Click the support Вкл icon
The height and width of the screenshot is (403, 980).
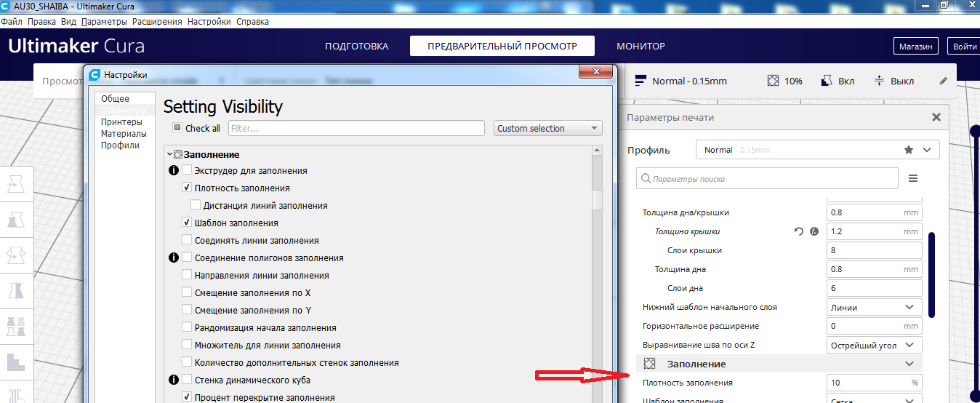pos(827,81)
